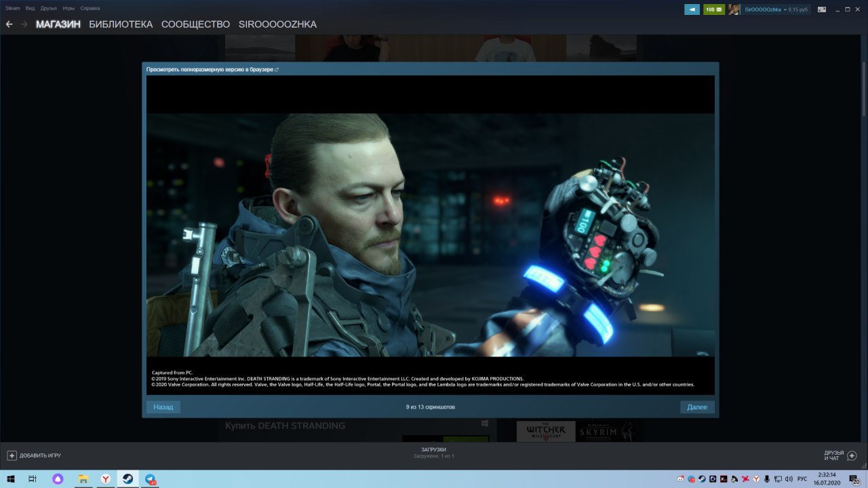Launch the Alice assistant taskbar icon

click(58, 479)
